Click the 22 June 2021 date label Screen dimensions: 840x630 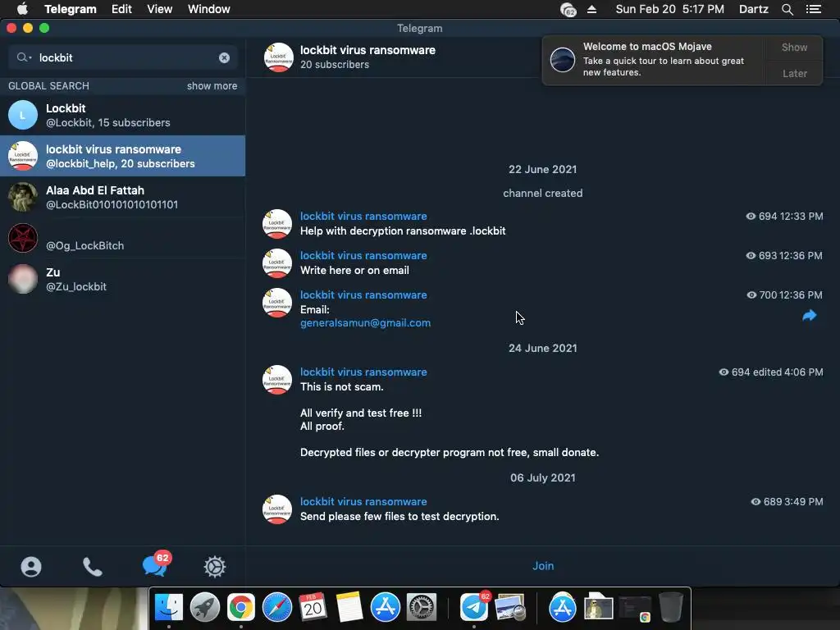[543, 169]
